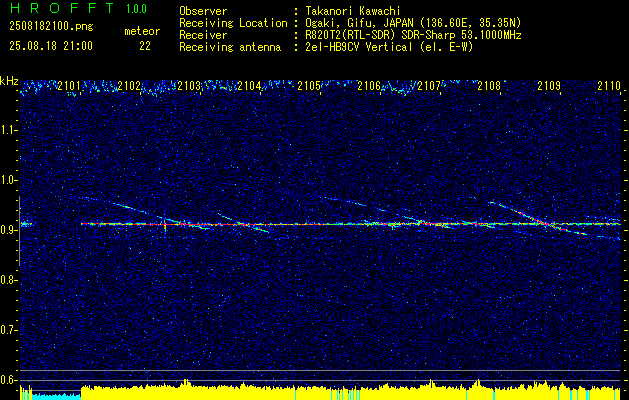Click the meteor count value 22
The height and width of the screenshot is (400, 629).
coord(145,46)
